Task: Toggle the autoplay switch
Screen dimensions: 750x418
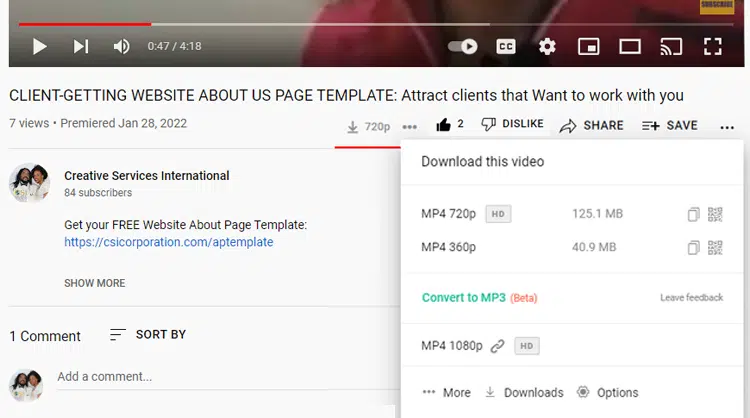Action: (462, 46)
